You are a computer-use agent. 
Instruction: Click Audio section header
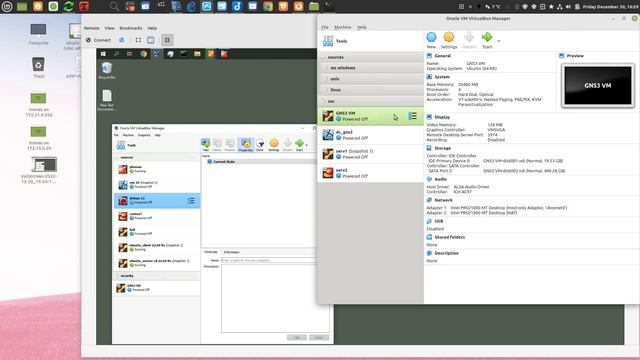click(x=440, y=179)
